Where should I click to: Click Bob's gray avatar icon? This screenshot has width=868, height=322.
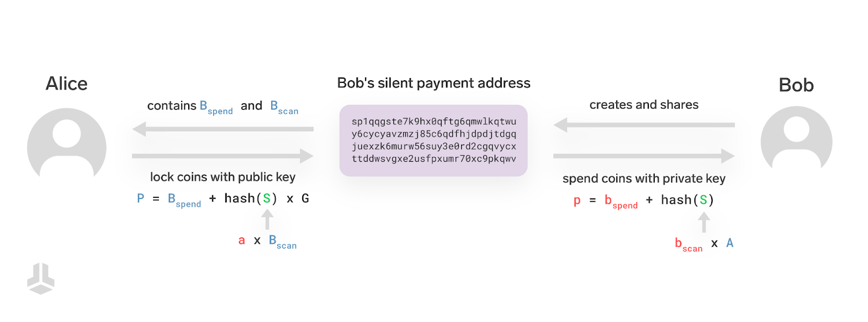click(796, 139)
